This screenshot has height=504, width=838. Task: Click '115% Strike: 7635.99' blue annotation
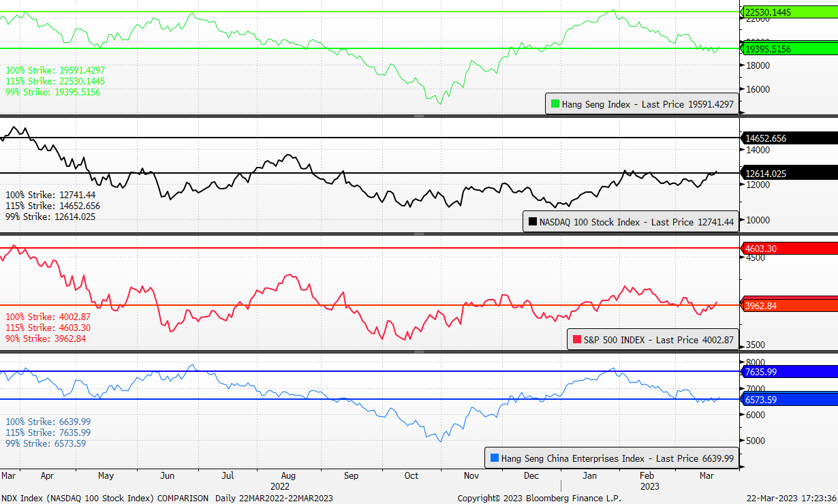pos(48,432)
